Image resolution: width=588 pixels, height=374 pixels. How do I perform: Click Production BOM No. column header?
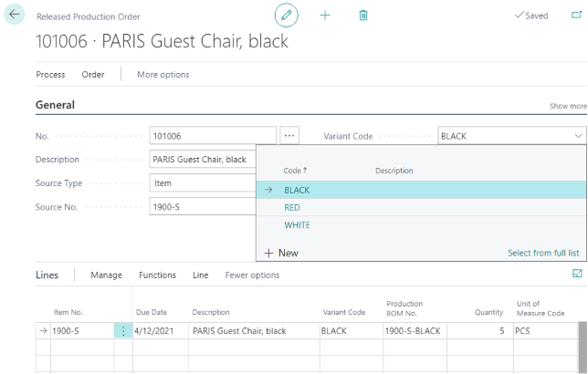pos(404,308)
